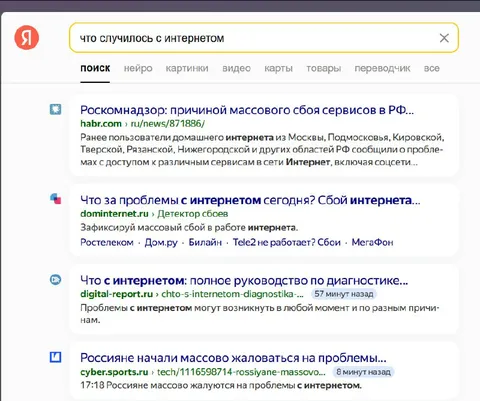
Task: Open the tech/1116598714-rossiyane-massovo path link
Action: coord(241,372)
